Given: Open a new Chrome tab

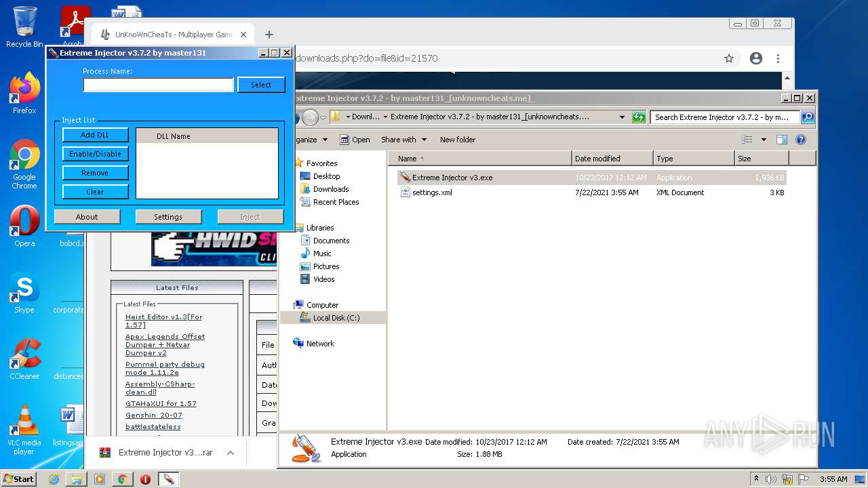Looking at the screenshot, I should [x=269, y=35].
